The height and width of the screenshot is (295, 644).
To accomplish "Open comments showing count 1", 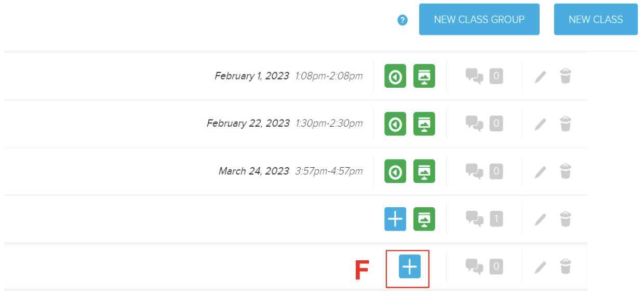I will coord(484,219).
